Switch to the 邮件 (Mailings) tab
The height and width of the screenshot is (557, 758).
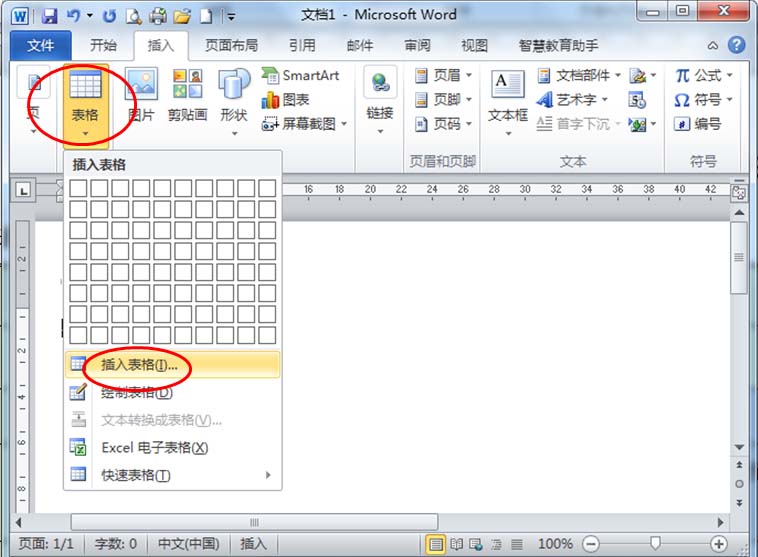tap(360, 45)
